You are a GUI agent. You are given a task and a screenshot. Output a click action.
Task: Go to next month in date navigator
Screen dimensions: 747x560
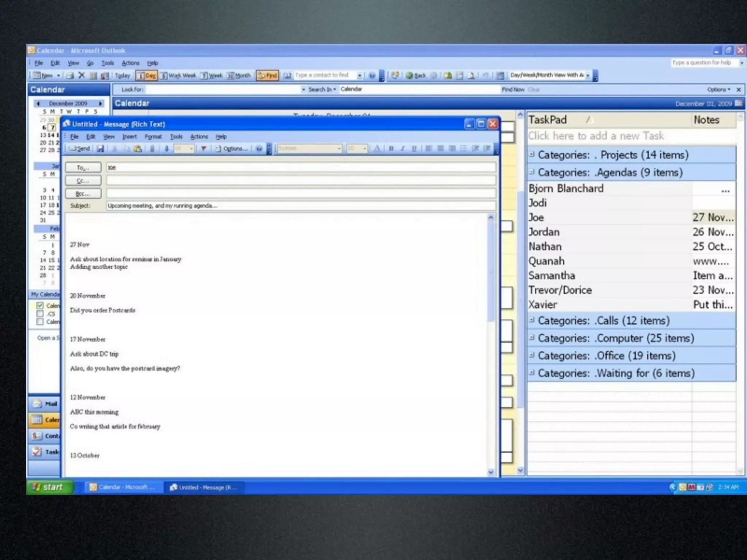(x=100, y=104)
